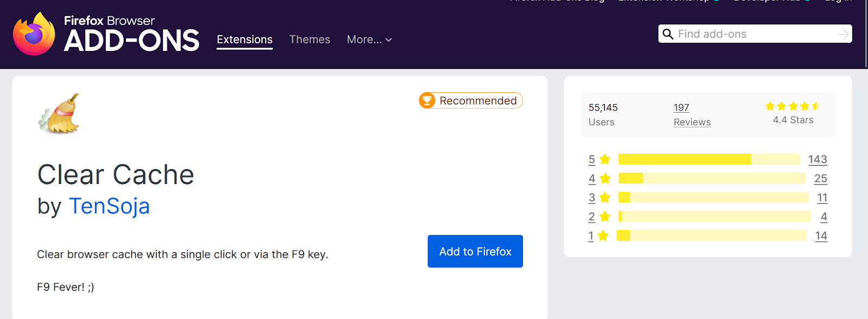Click the Firefox logo icon

pos(34,34)
